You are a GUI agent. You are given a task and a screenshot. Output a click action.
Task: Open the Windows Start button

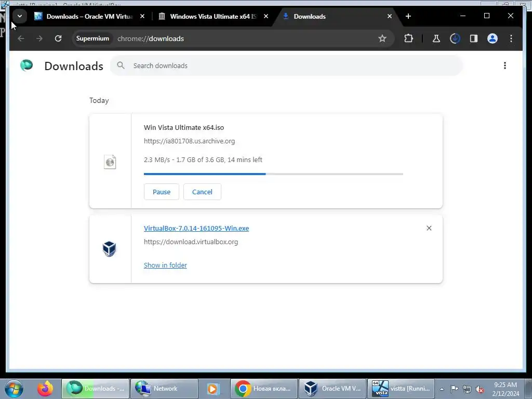click(x=14, y=389)
